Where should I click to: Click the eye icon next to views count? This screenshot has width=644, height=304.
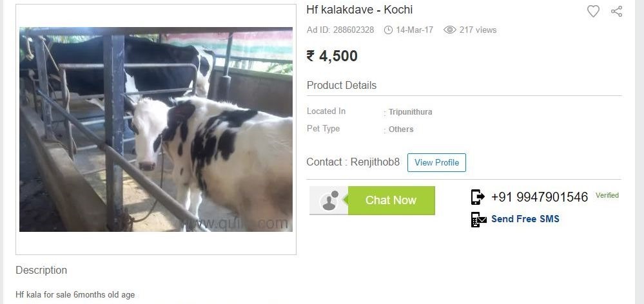click(x=450, y=30)
